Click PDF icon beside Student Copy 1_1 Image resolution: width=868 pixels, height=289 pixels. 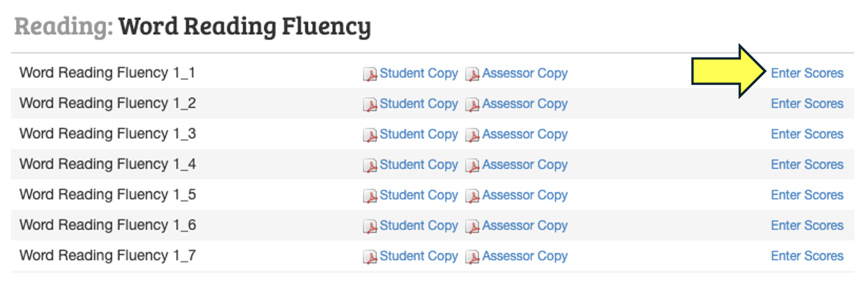369,74
